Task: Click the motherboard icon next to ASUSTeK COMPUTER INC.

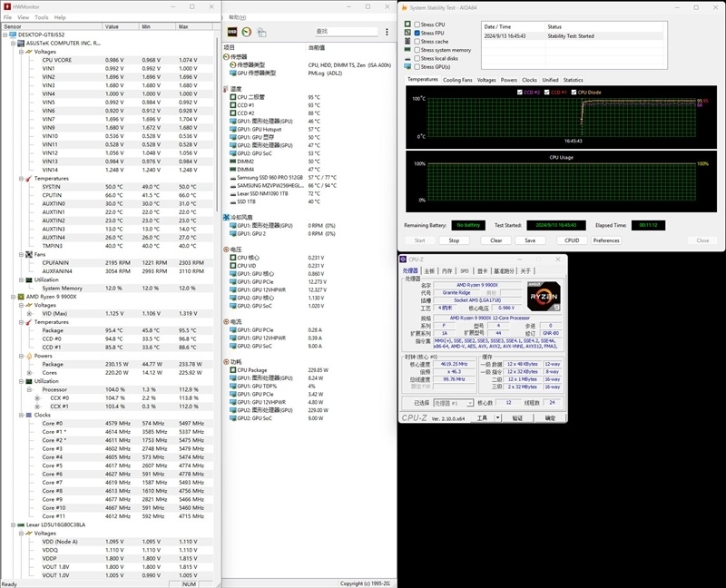Action: (21, 43)
